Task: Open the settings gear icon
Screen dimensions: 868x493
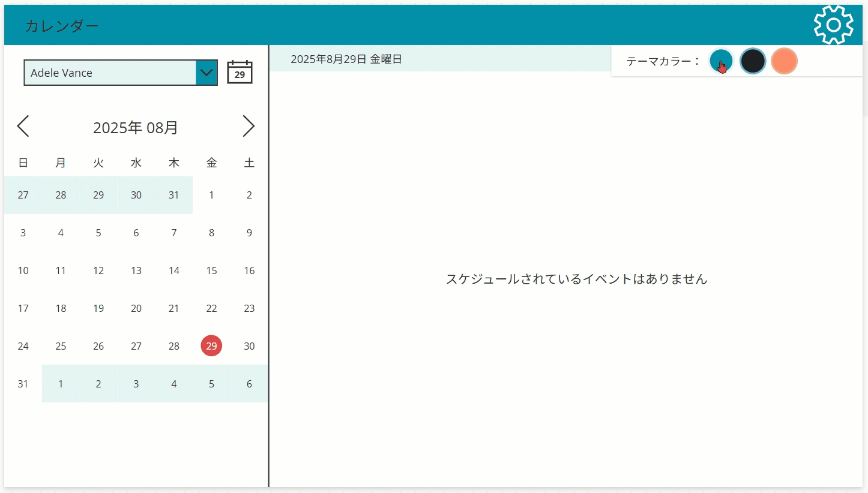Action: (x=833, y=25)
